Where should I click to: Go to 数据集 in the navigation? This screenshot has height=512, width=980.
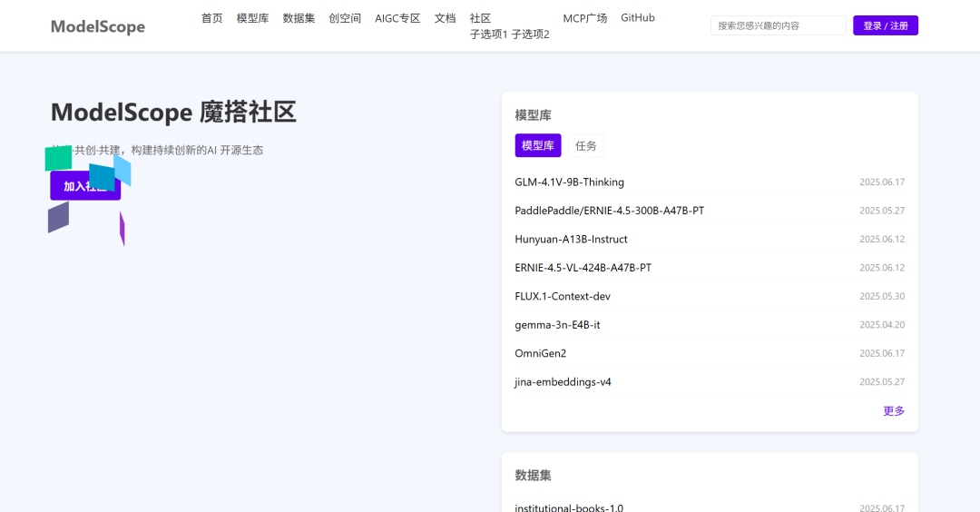(x=299, y=18)
